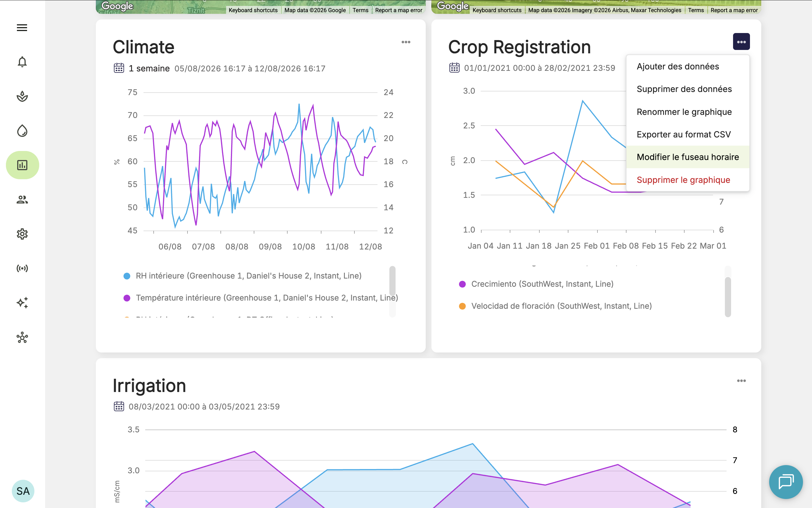Click 'Feb 01' on Crop Registration x-axis
Screen dimensions: 812x508
pyautogui.click(x=597, y=246)
